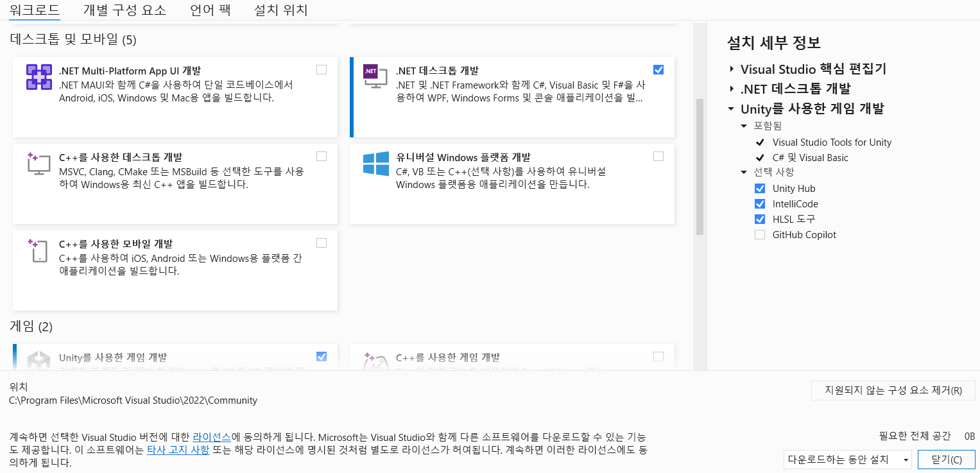Click the 데스크톱 및 모바일 (5) section heading

(73, 40)
